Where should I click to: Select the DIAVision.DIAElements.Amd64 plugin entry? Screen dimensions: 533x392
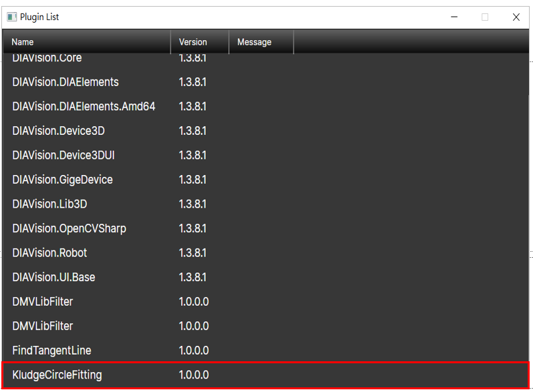[83, 106]
